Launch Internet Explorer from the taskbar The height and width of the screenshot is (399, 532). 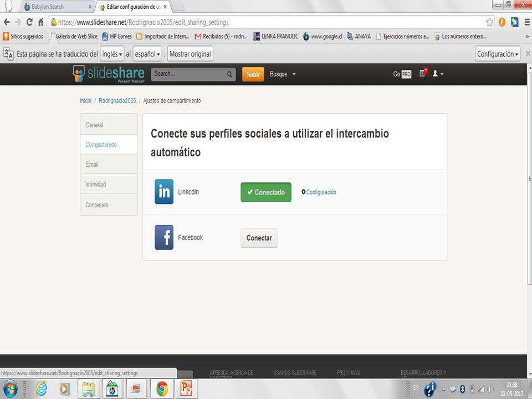(x=41, y=389)
